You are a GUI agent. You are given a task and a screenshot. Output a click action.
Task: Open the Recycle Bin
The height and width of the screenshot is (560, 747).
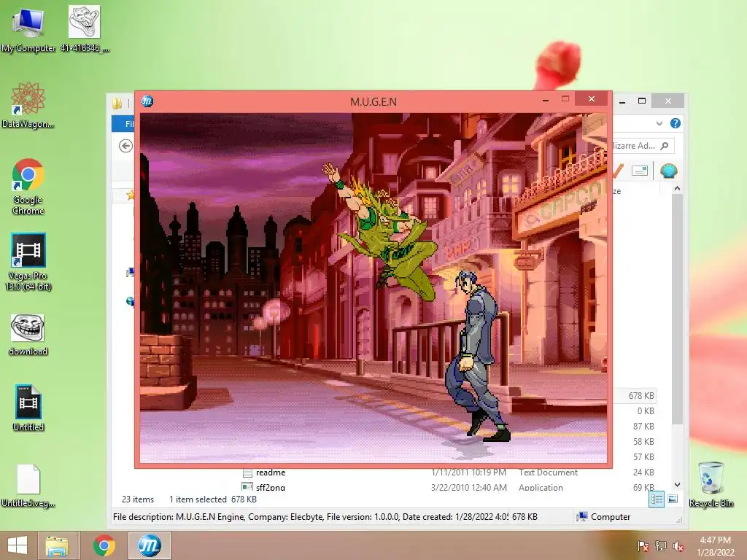(x=711, y=484)
